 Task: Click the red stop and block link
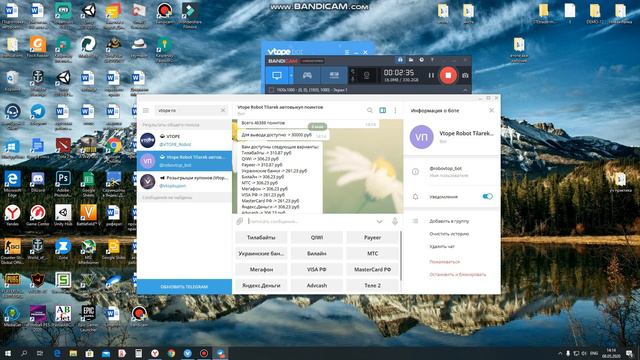pyautogui.click(x=458, y=274)
